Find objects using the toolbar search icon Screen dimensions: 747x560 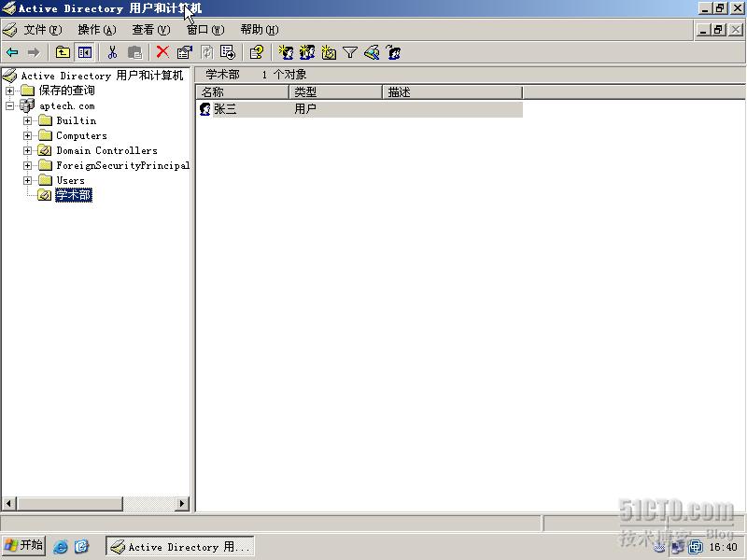point(372,52)
